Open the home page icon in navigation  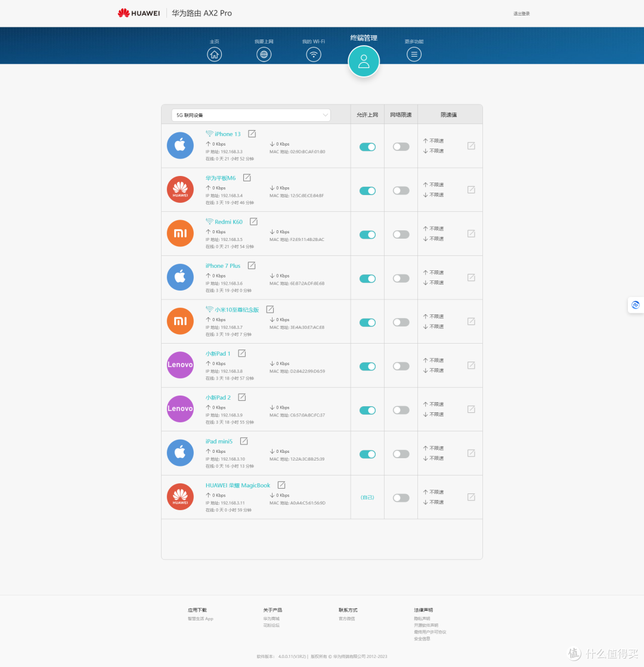(x=214, y=54)
